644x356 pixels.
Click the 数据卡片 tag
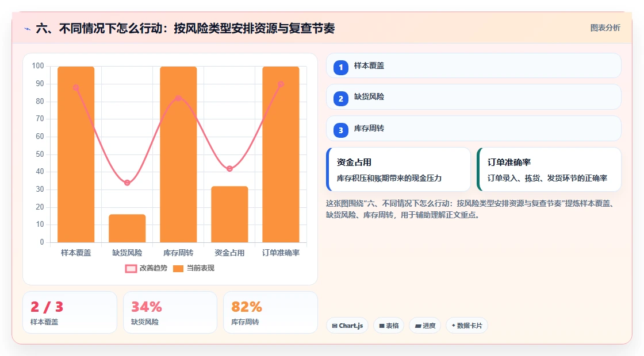tap(466, 326)
